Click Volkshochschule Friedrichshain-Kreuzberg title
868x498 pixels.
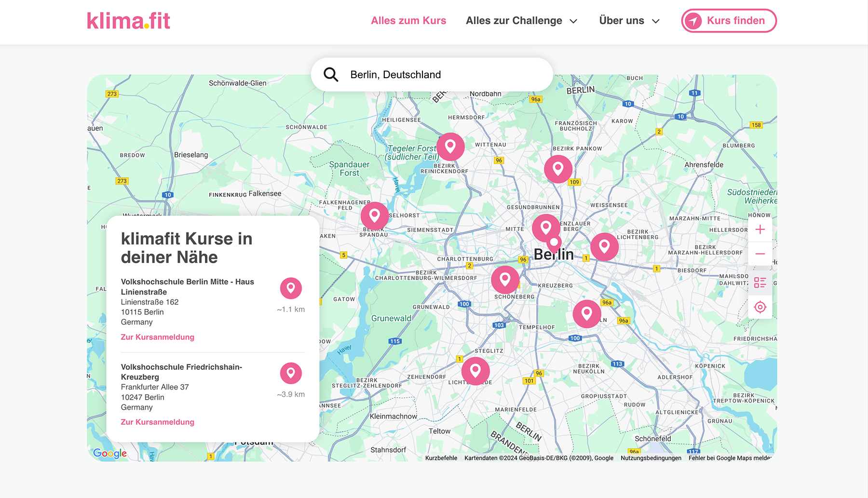(x=181, y=372)
